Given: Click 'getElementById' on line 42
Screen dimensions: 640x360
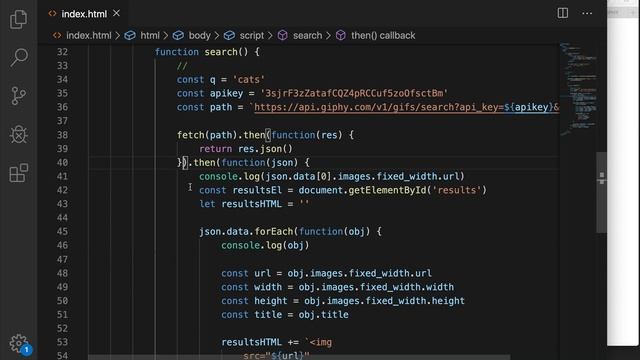Looking at the screenshot, I should point(387,190).
